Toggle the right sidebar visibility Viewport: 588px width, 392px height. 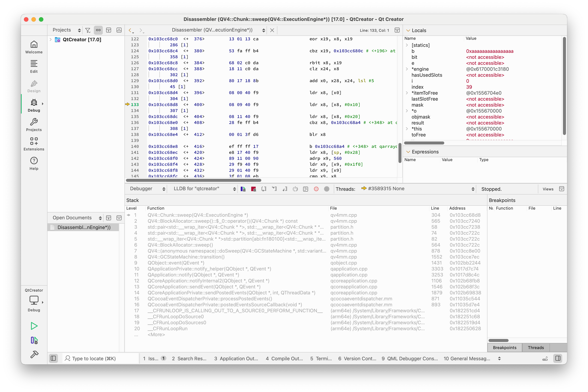tap(558, 359)
